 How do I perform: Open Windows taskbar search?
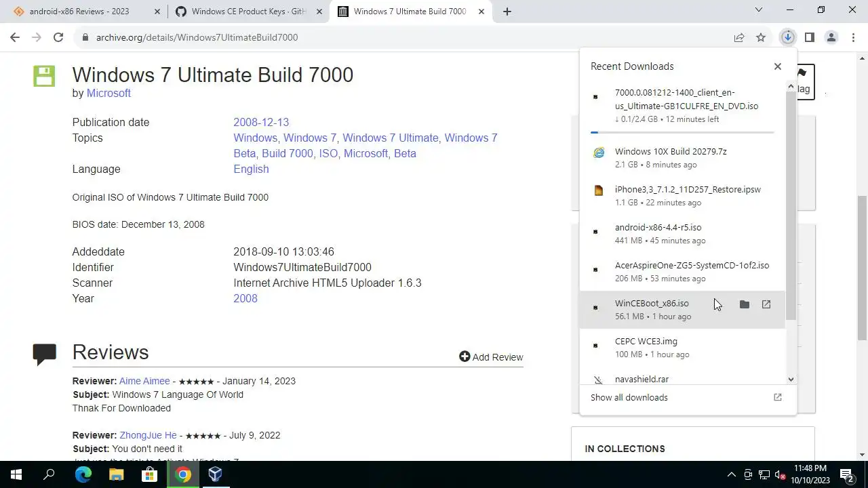point(49,474)
